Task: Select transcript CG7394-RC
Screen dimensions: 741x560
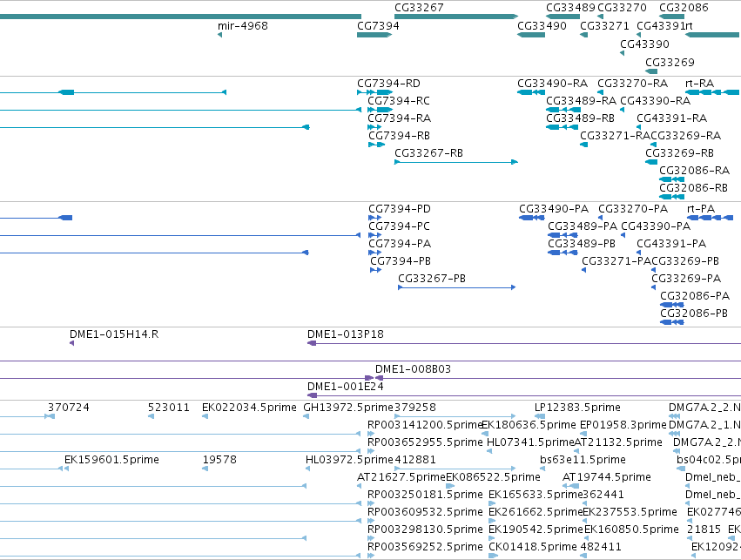Action: (x=399, y=101)
